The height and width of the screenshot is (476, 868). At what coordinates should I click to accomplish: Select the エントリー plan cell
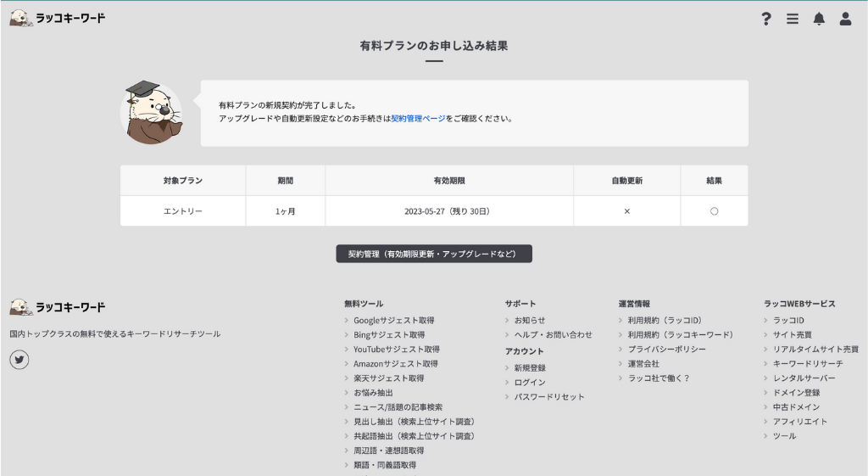183,211
